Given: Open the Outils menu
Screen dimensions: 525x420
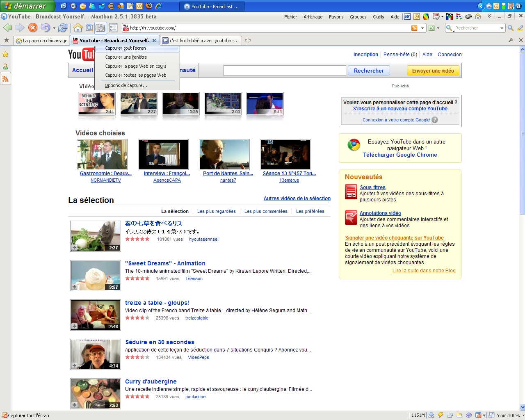Looking at the screenshot, I should point(379,17).
